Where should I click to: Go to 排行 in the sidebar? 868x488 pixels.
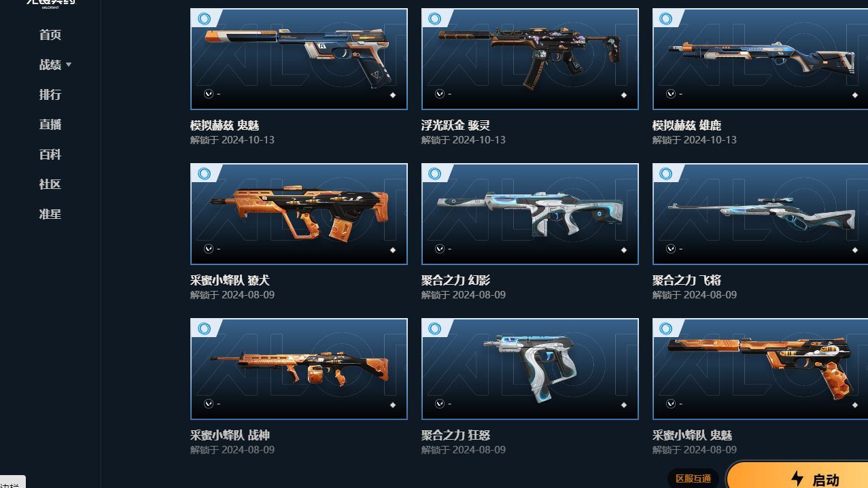(x=50, y=94)
